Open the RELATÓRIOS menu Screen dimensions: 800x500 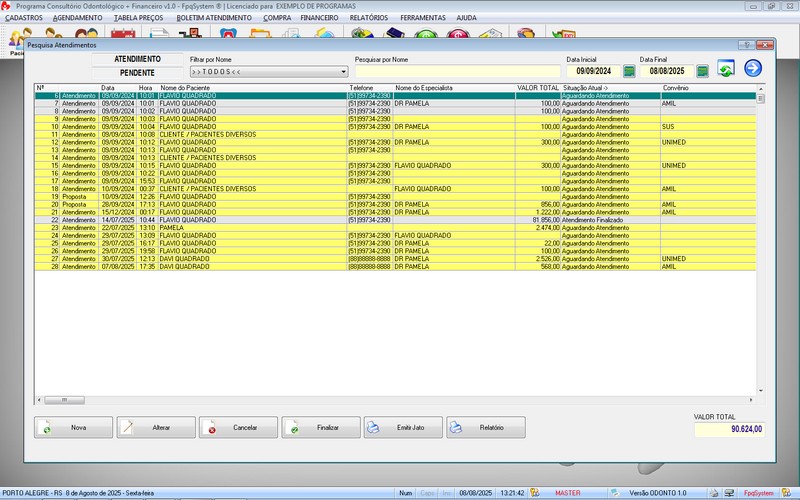pos(370,18)
